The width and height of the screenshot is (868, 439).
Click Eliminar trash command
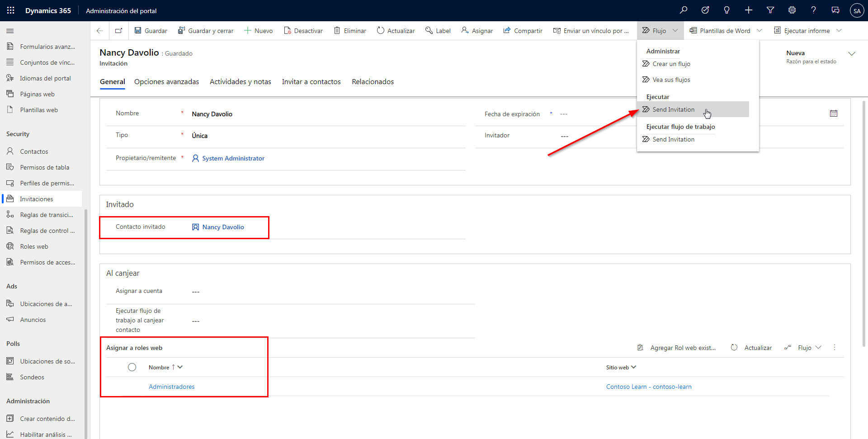350,31
